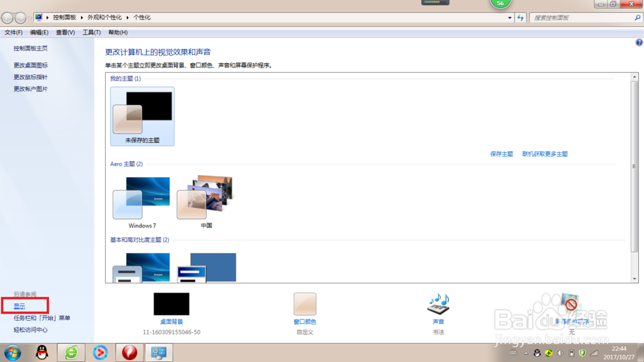
Task: Click the theme list scrollbar thumb
Action: point(634,166)
